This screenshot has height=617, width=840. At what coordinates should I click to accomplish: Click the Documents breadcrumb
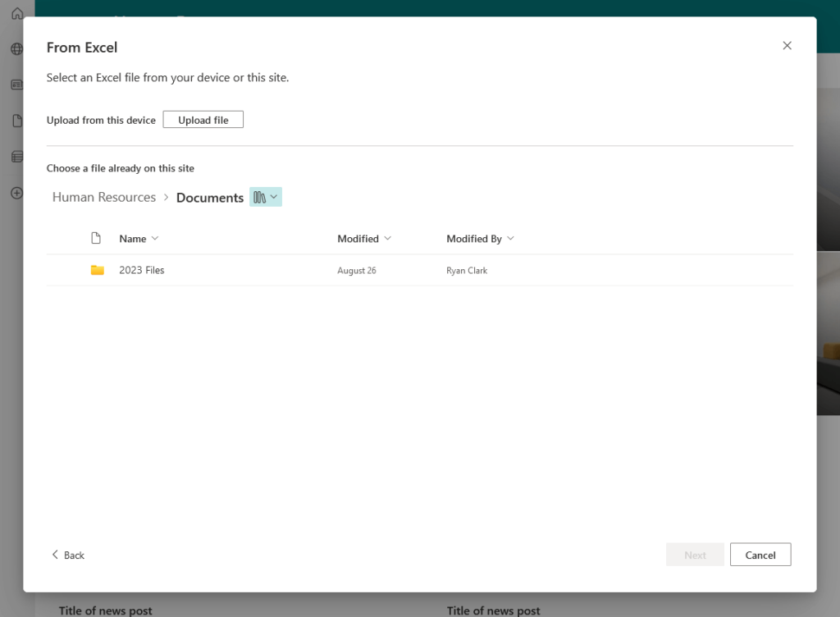click(x=210, y=198)
